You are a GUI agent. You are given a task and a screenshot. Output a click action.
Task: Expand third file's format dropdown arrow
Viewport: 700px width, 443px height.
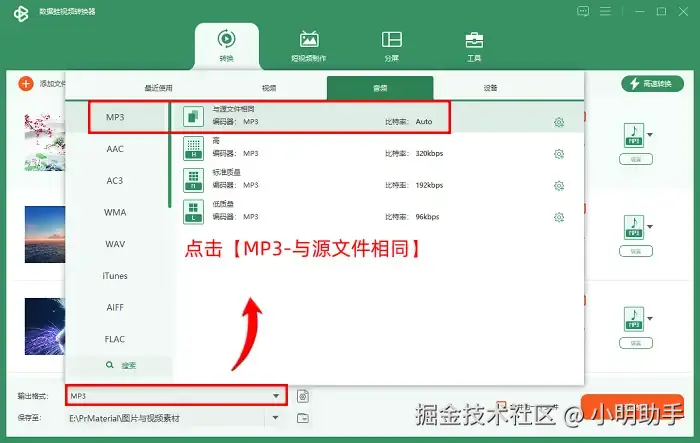pyautogui.click(x=650, y=318)
